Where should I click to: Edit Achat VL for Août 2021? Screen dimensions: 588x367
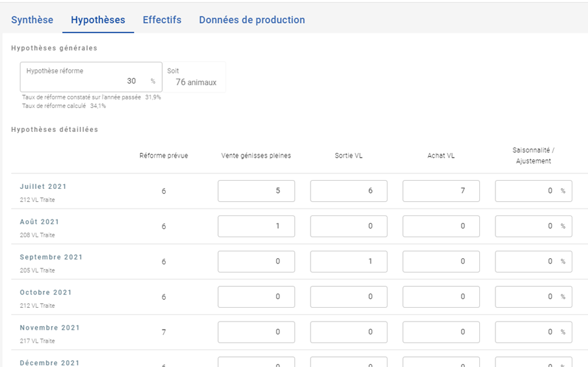(441, 226)
